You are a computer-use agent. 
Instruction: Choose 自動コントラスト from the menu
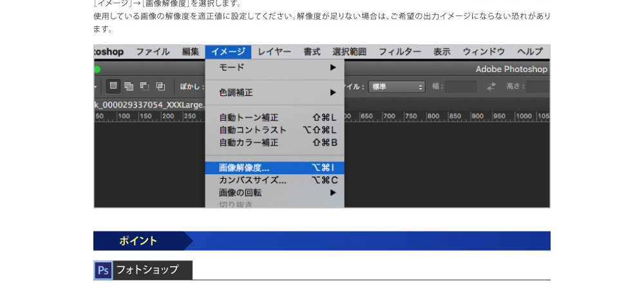point(275,130)
